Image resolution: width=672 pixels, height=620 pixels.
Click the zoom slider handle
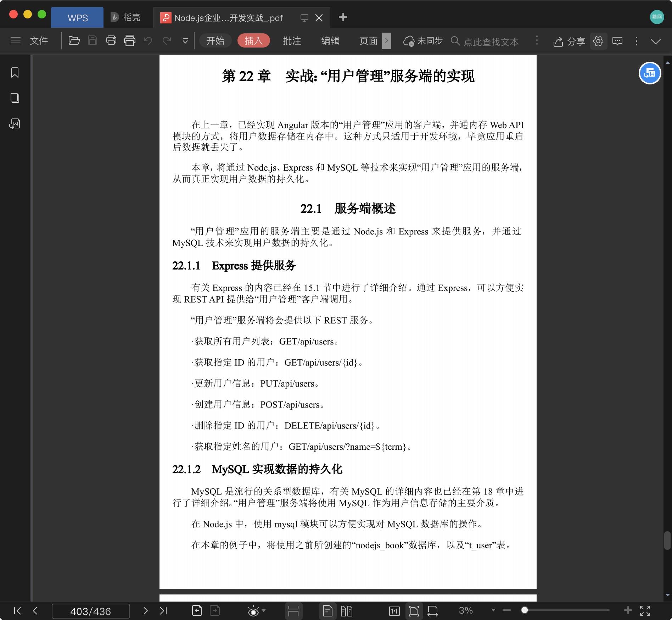pyautogui.click(x=525, y=610)
